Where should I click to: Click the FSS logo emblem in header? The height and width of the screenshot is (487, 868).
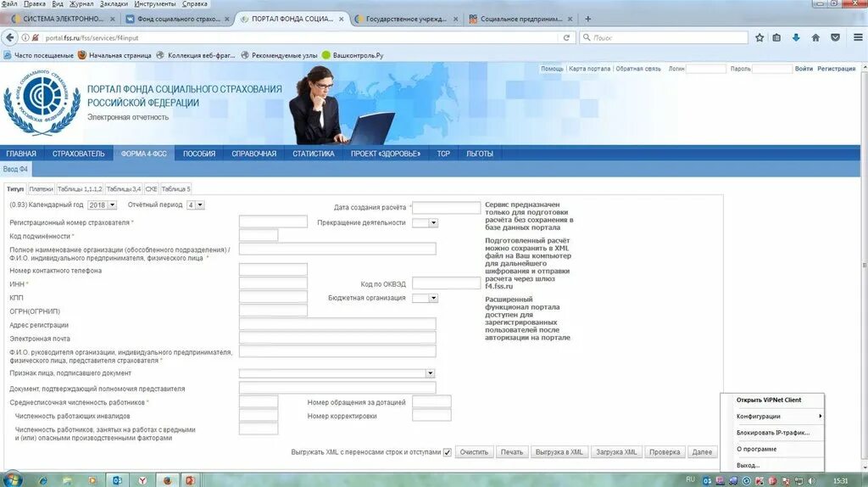tap(42, 102)
